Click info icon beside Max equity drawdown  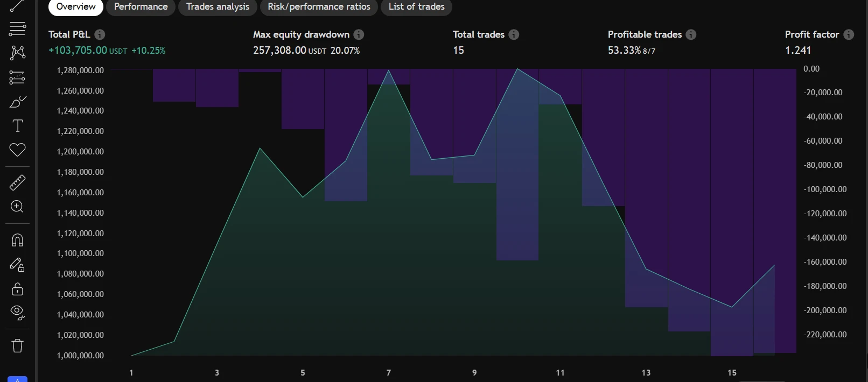click(359, 34)
